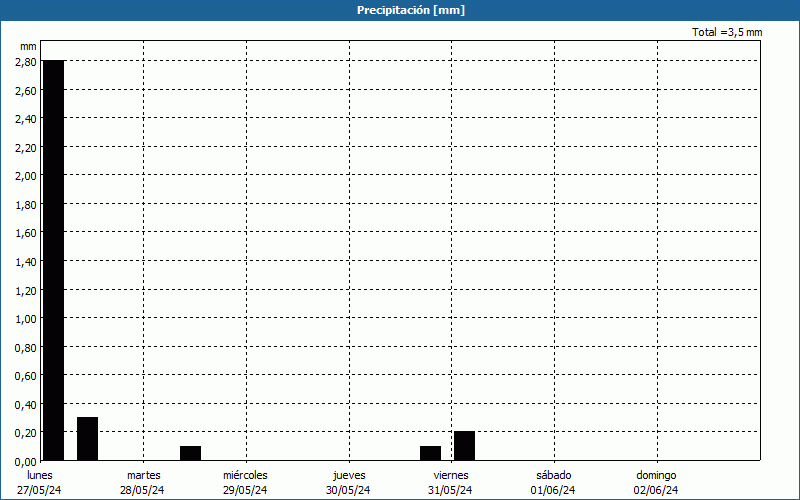800x500 pixels.
Task: Select the 0,10 mm bar before viernes
Action: pos(431,453)
